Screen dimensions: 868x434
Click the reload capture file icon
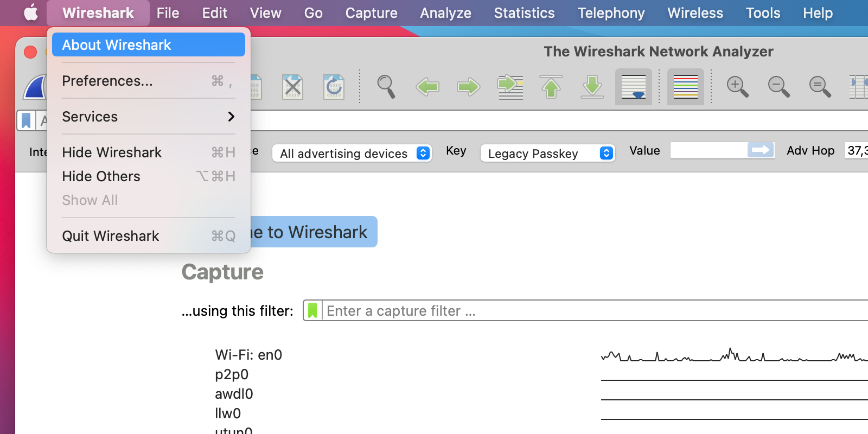(x=334, y=87)
